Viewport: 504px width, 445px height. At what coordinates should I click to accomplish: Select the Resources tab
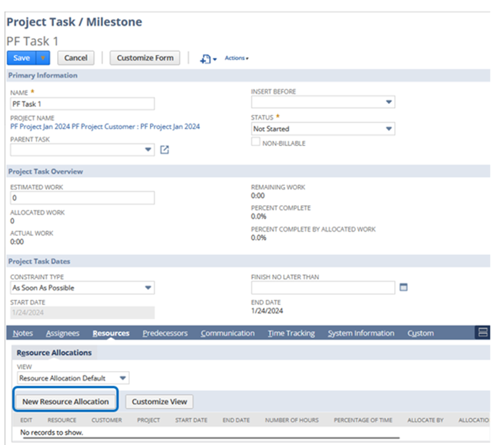[x=111, y=333]
